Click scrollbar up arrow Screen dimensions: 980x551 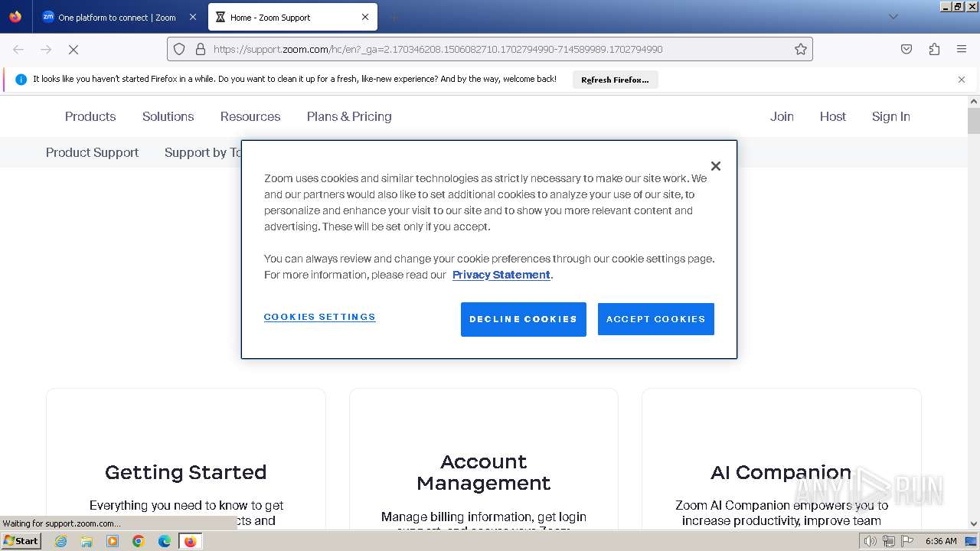tap(974, 101)
